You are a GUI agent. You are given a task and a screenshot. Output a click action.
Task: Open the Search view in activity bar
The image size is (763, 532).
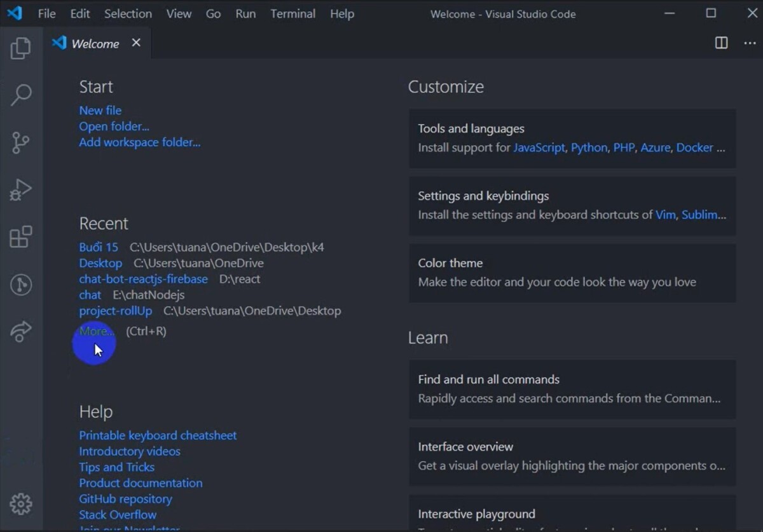coord(21,95)
